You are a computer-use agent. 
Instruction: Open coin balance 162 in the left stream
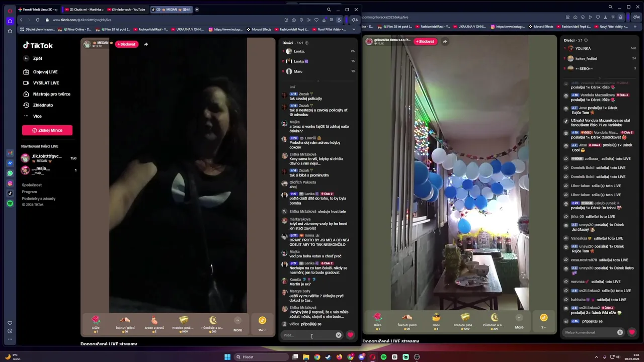click(262, 324)
